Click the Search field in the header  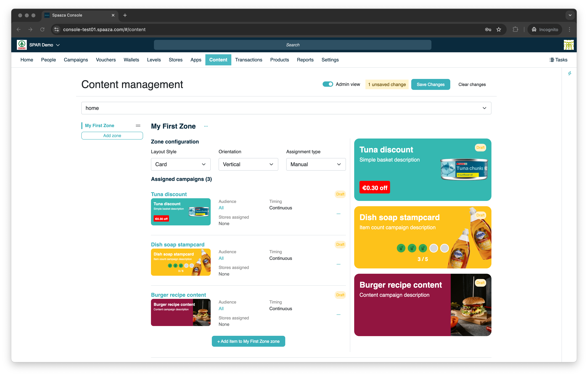[x=293, y=45]
